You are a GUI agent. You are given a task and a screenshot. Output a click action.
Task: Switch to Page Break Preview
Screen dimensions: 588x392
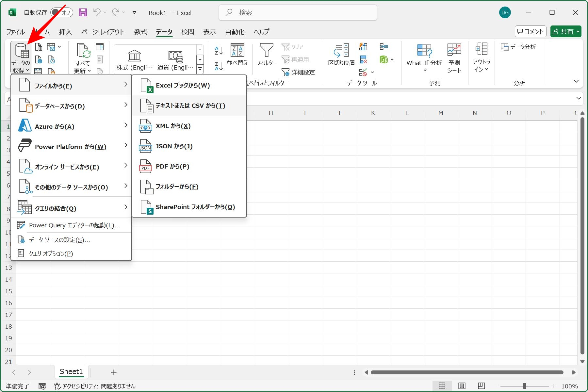point(481,386)
